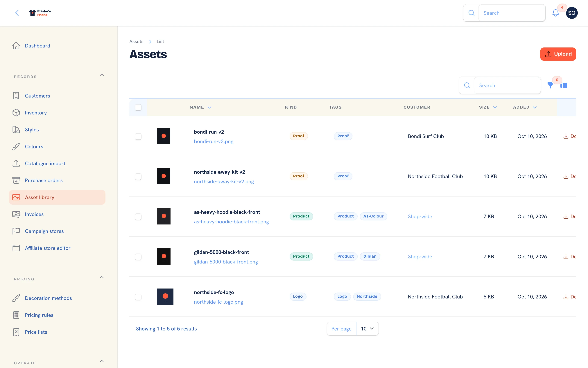Screen dimensions: 588x368
Task: Select the gildan-5000-black-front row checkbox
Action: tap(138, 257)
